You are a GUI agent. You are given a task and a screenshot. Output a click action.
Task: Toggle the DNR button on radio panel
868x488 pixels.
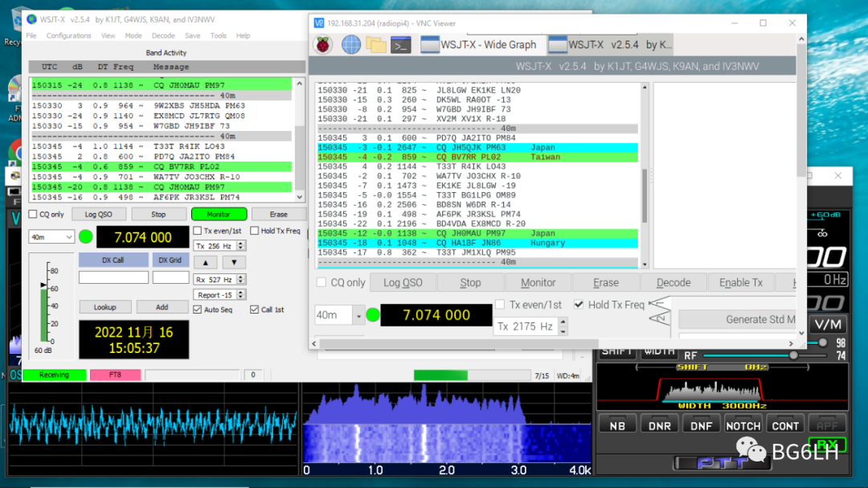pos(659,424)
